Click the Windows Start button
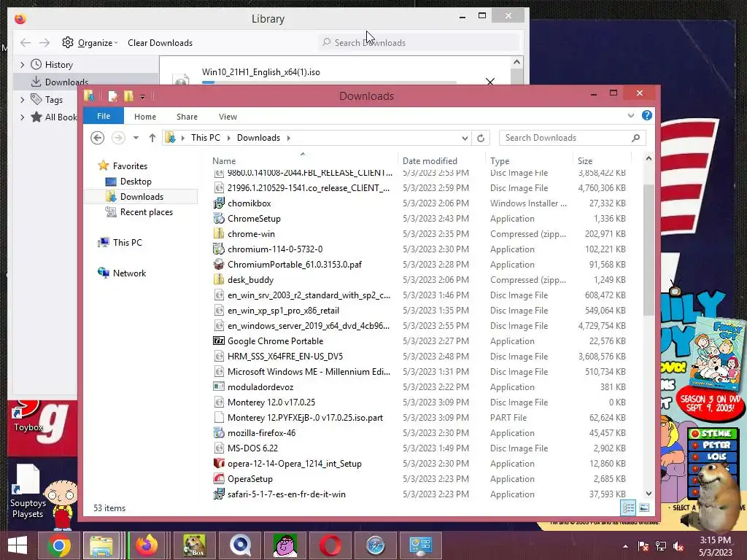 click(18, 545)
